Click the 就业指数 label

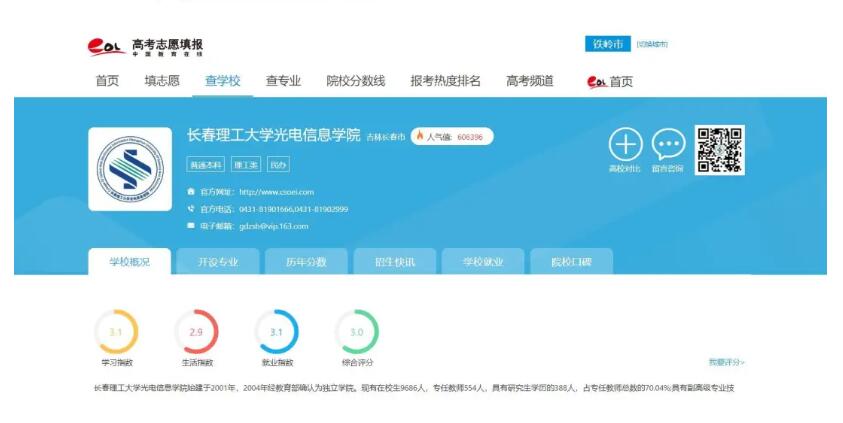[277, 363]
